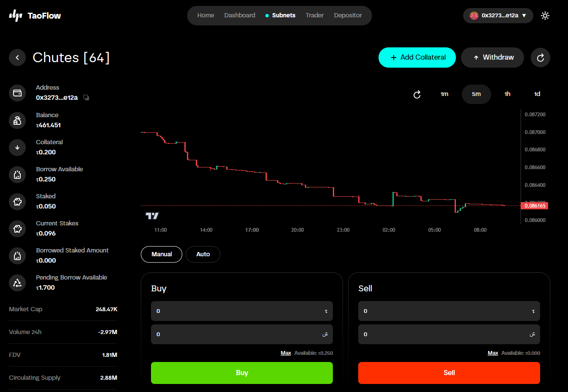Image resolution: width=568 pixels, height=392 pixels.
Task: Click the refresh icon beside the Withdraw button
Action: pyautogui.click(x=540, y=57)
